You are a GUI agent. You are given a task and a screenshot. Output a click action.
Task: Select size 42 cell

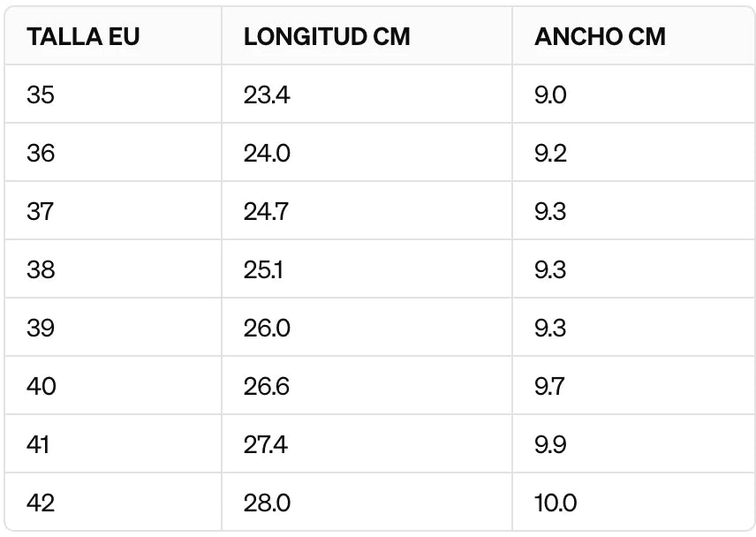click(x=41, y=503)
